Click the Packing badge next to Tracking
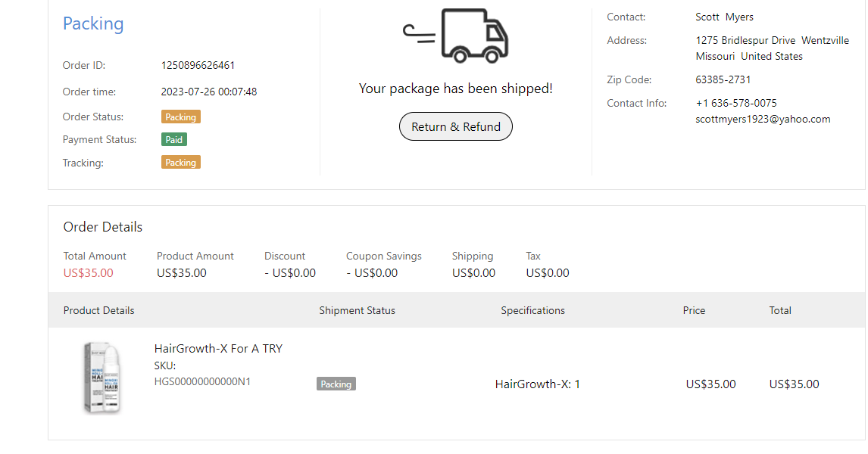868x454 pixels. [x=180, y=163]
